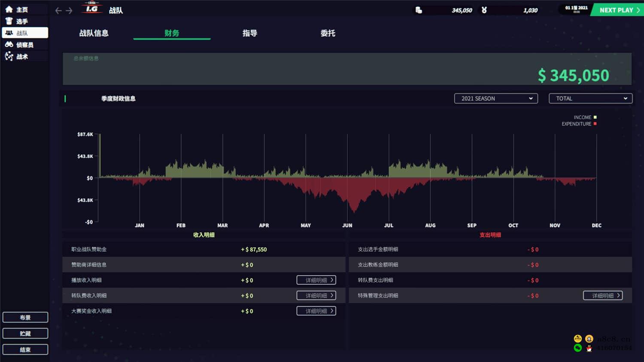Screen dimensions: 644x362
Task: Switch to the 战队信息 tab
Action: click(94, 33)
